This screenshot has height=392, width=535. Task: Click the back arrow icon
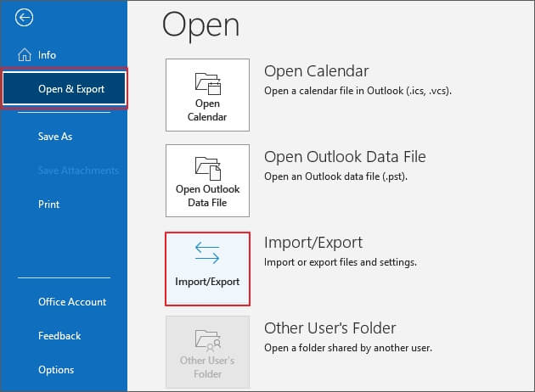pyautogui.click(x=24, y=17)
